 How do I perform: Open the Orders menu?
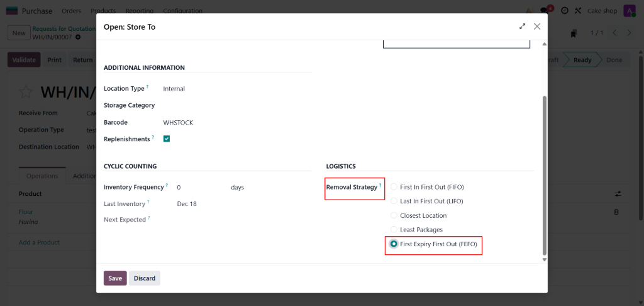pyautogui.click(x=71, y=11)
